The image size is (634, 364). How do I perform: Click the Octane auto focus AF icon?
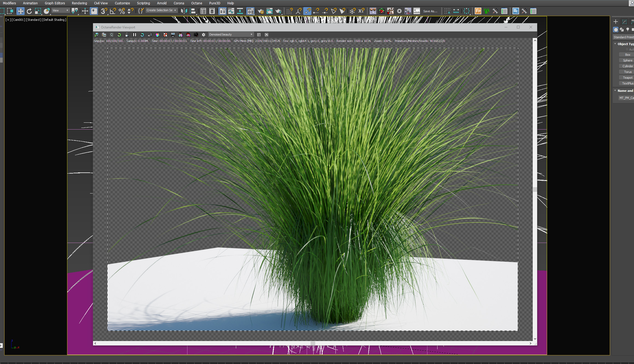[x=150, y=35]
